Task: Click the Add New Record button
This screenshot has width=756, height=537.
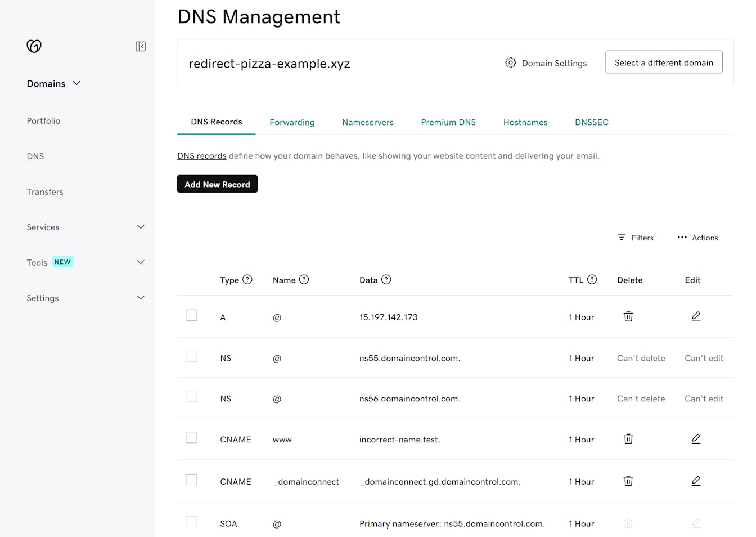Action: (217, 184)
